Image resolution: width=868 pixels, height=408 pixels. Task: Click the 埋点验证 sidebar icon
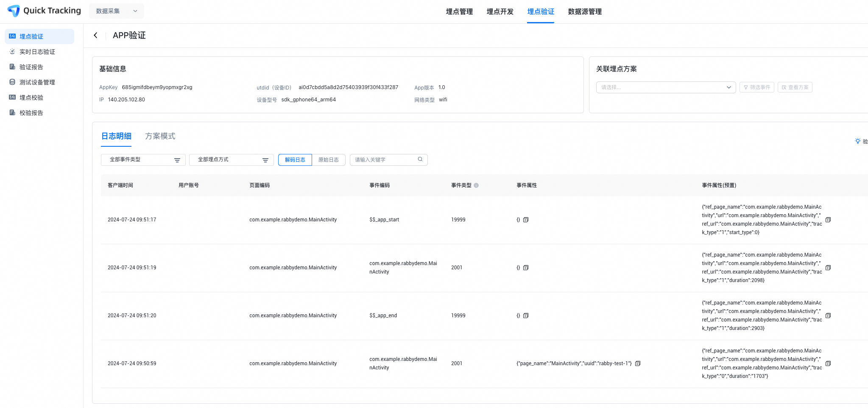[12, 36]
